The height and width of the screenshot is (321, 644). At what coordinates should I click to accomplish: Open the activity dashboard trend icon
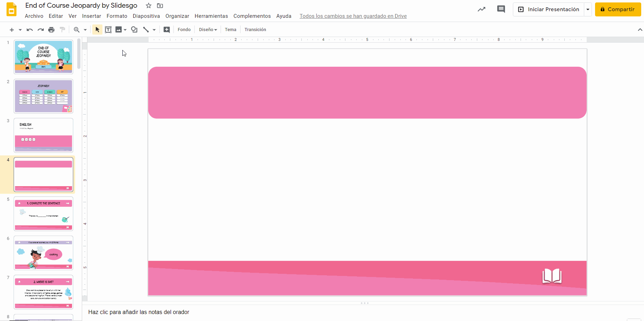tap(481, 9)
